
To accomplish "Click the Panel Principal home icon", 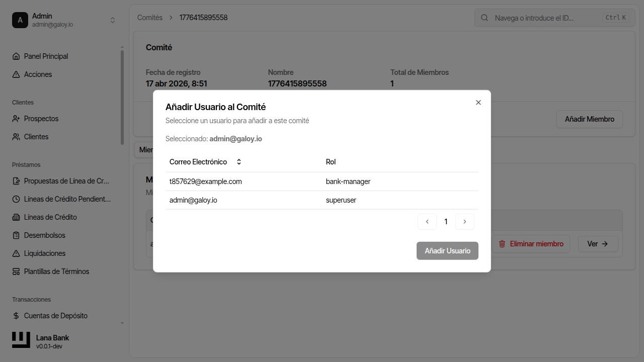I will tap(16, 56).
